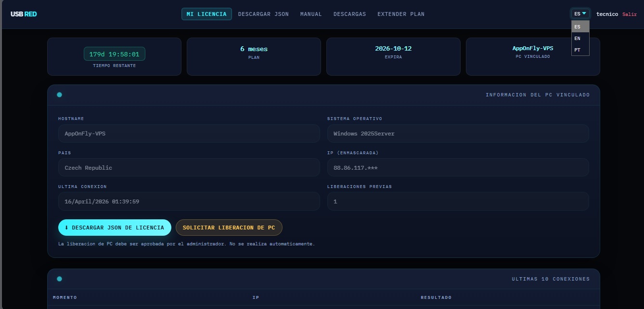Open the Manual page
Screen dimensions: 644x309
coord(311,14)
